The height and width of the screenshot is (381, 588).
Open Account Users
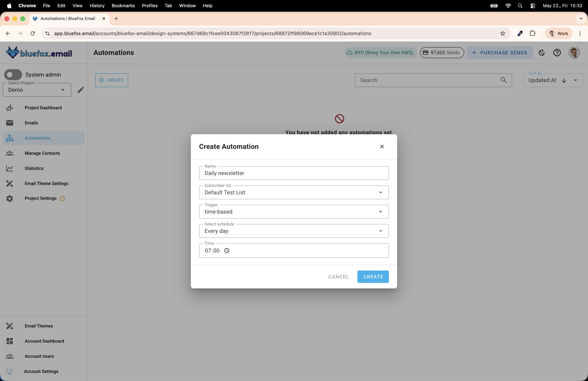(x=39, y=356)
